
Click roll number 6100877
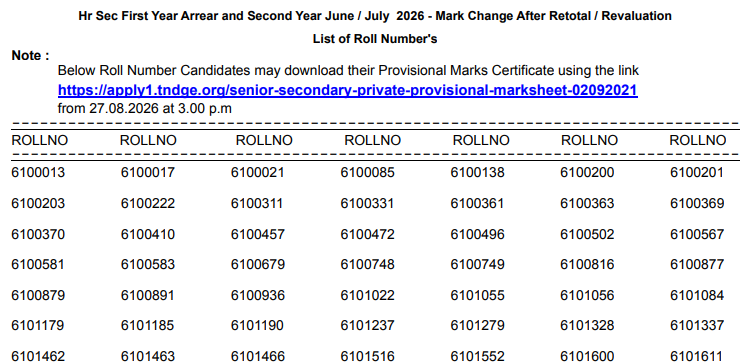click(x=697, y=264)
